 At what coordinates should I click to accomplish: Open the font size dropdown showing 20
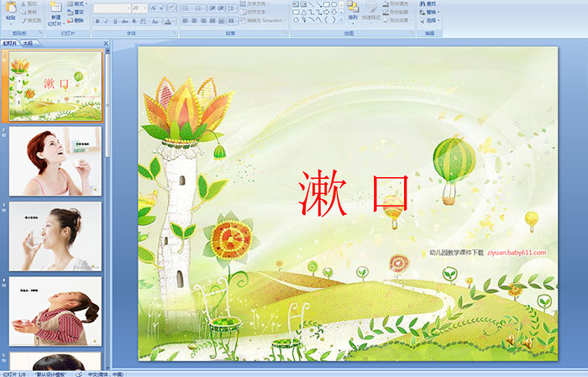point(141,8)
